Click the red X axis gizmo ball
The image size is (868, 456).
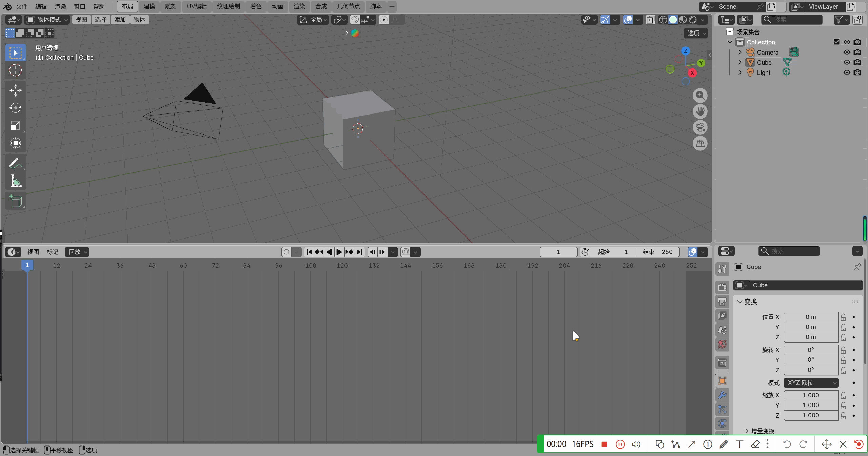click(x=692, y=73)
